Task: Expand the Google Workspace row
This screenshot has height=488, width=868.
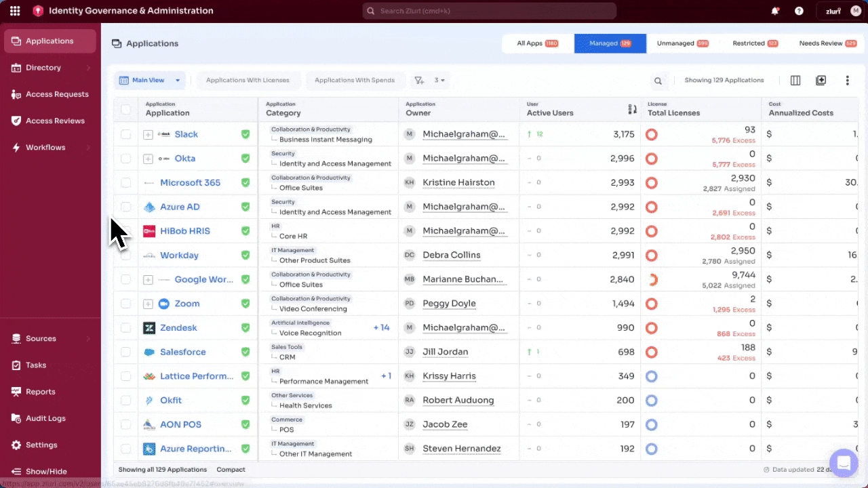Action: pyautogui.click(x=148, y=280)
